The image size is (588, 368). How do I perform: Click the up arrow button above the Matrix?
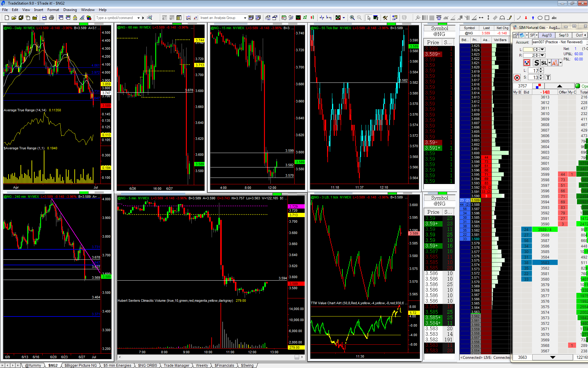(560, 86)
